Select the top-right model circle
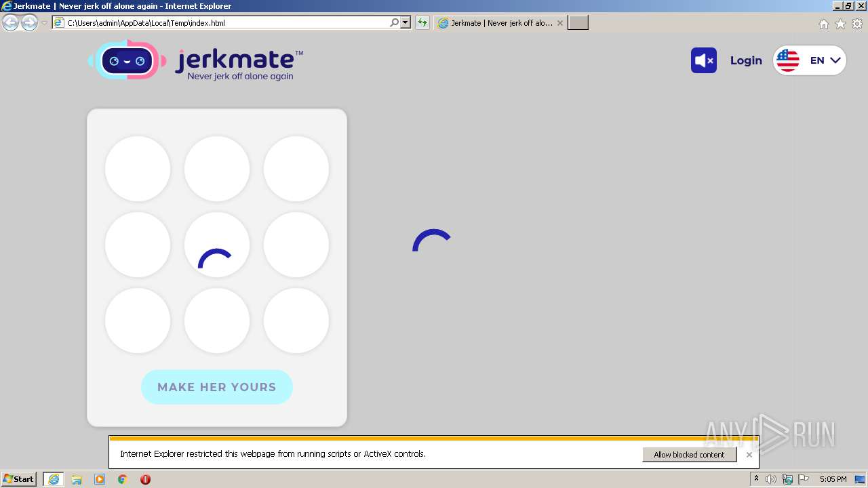The width and height of the screenshot is (868, 488). pyautogui.click(x=296, y=169)
